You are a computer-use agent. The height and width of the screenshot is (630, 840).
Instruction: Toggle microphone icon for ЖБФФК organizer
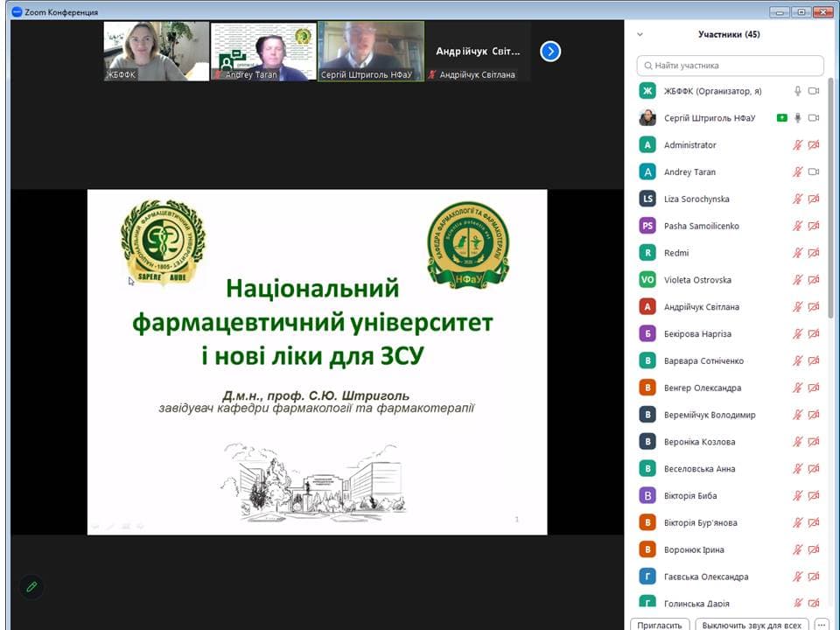point(798,91)
